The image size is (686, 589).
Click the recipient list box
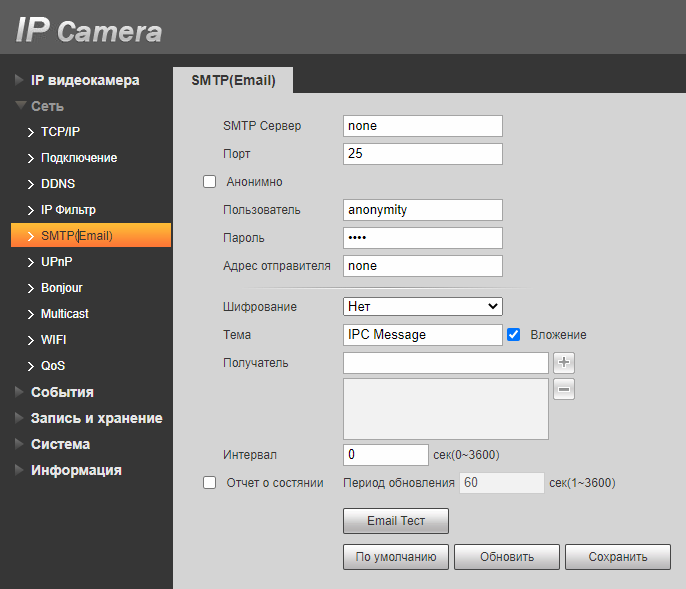coord(446,409)
